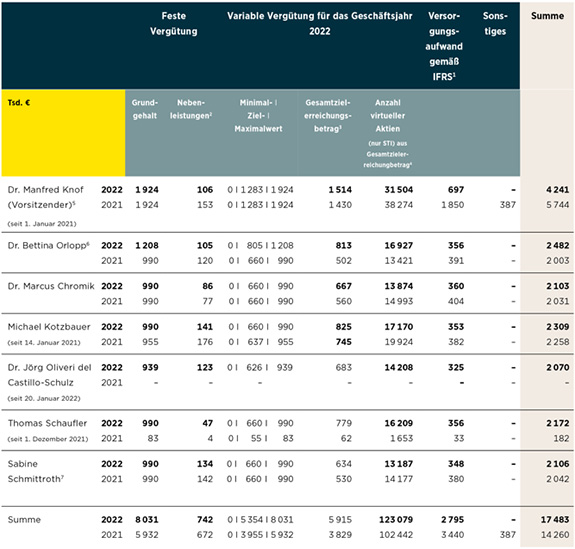Click 'Minimal- | Ziel- | Maximalwert' subheader

point(258,116)
